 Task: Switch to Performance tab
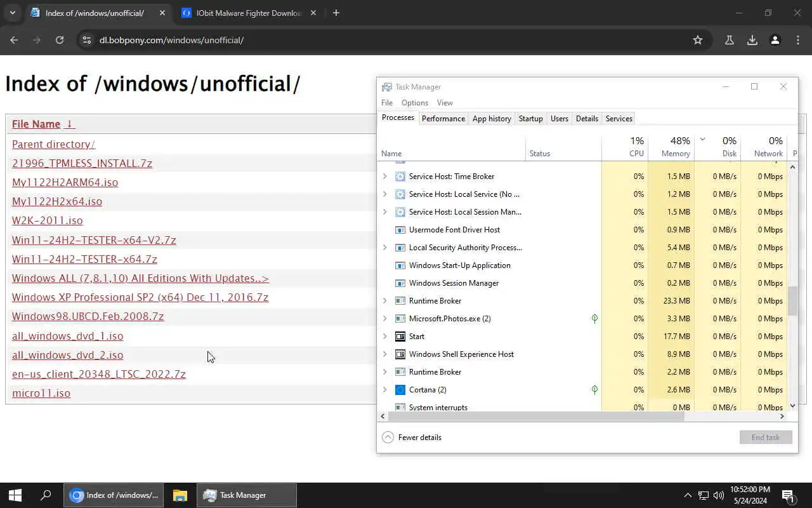tap(443, 119)
